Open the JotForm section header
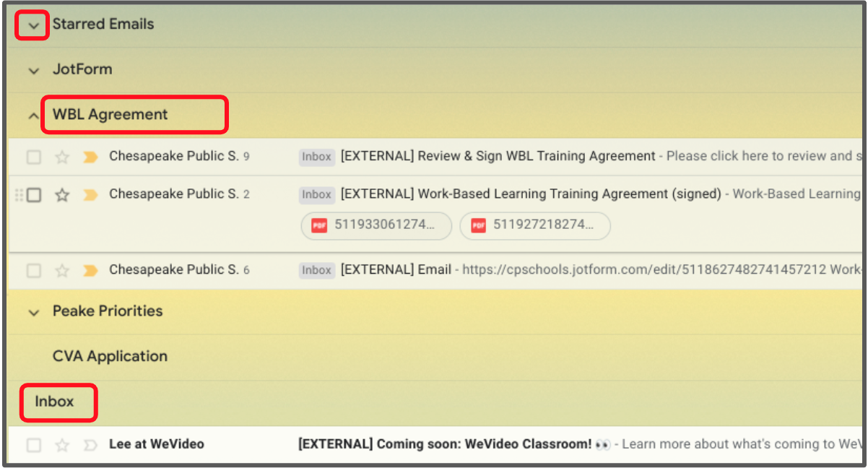Image resolution: width=868 pixels, height=468 pixels. pos(82,69)
